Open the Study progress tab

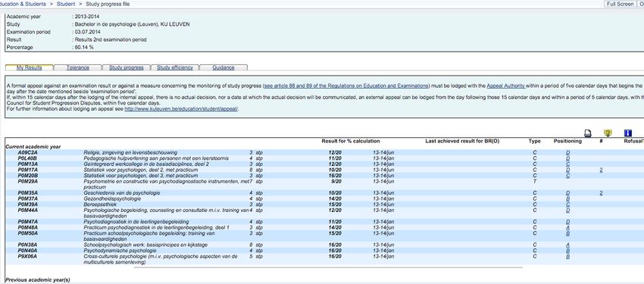(126, 67)
